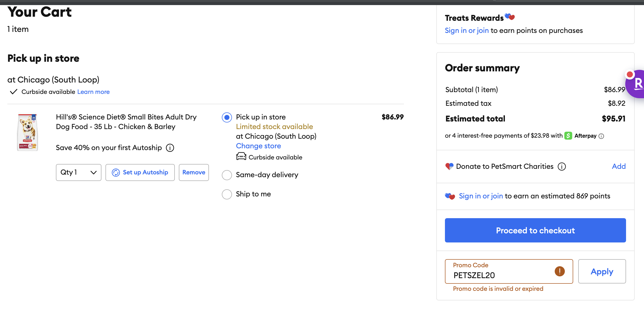Click the 'Subtotal (1 item)' label
Viewport: 644px width, 328px height.
tap(471, 90)
